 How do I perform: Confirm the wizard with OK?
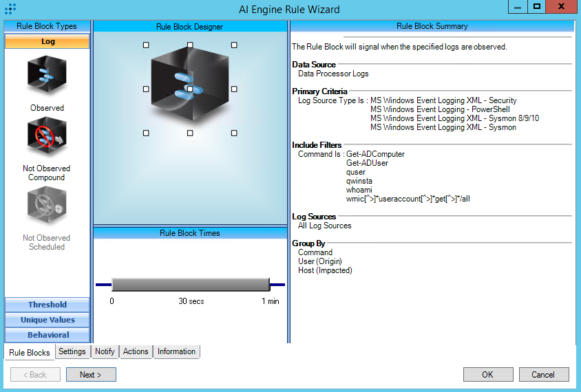pos(488,375)
